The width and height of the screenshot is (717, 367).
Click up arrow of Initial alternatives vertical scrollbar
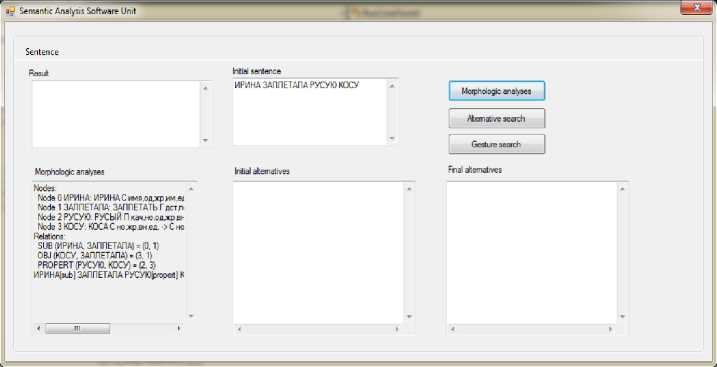coord(409,188)
